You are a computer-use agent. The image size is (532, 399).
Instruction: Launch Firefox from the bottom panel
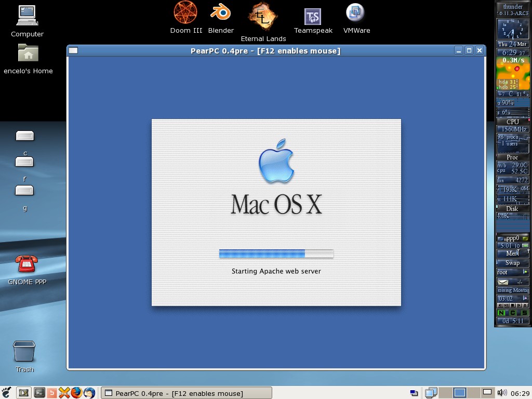tap(77, 393)
